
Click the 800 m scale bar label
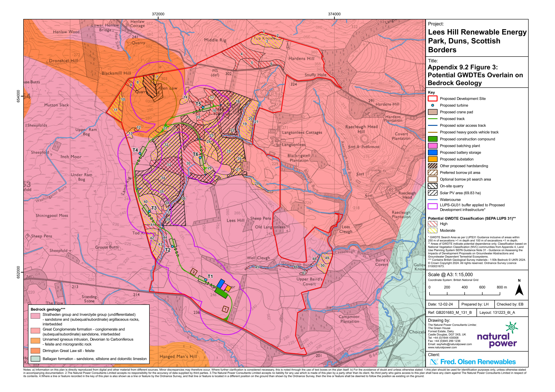[x=502, y=287]
